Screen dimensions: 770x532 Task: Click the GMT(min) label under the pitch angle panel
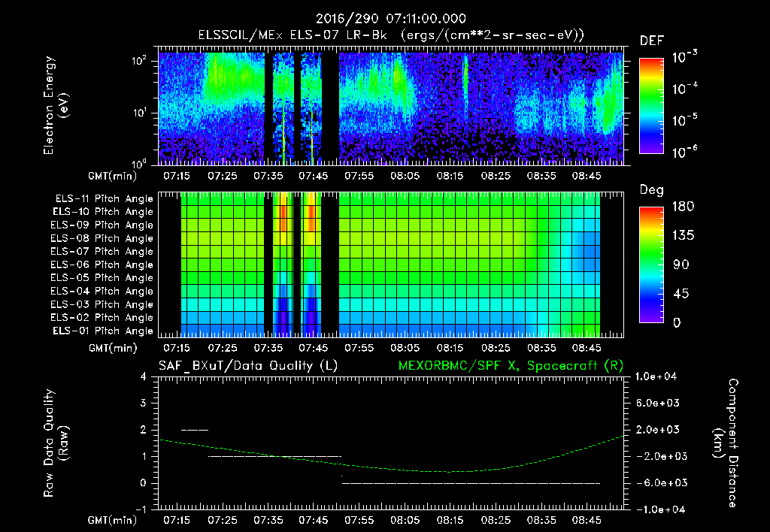coord(113,349)
